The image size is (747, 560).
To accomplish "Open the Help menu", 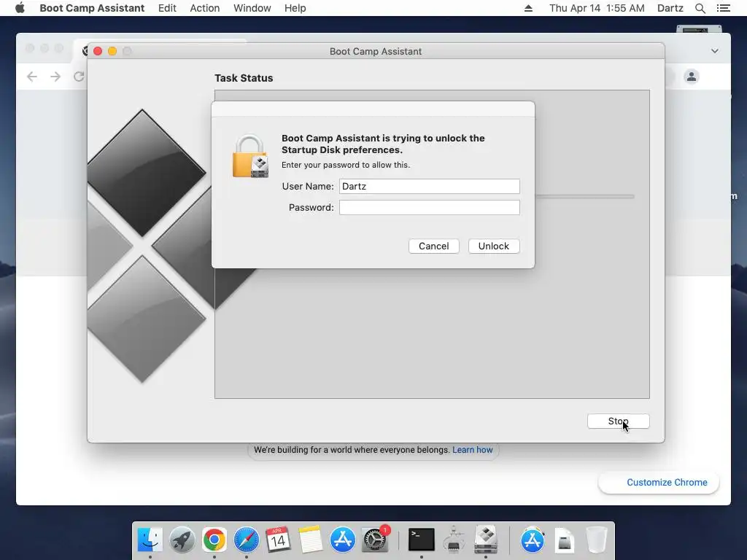I will click(x=295, y=8).
